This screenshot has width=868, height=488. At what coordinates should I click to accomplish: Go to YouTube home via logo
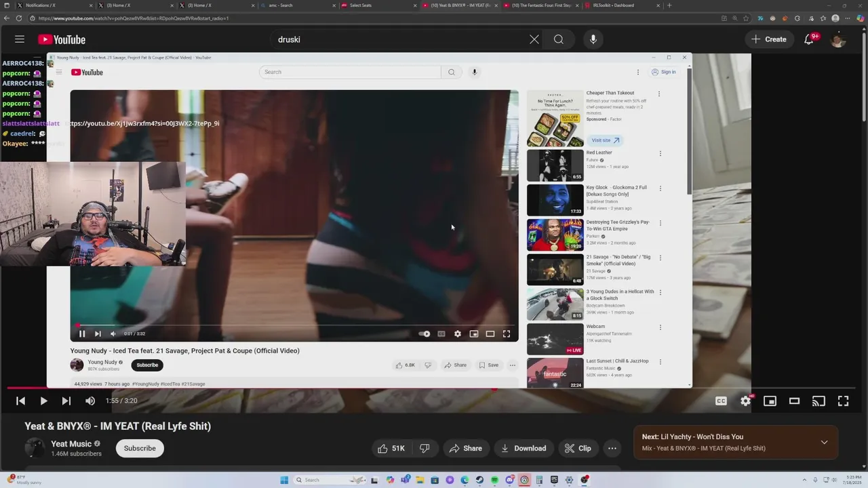coord(62,39)
